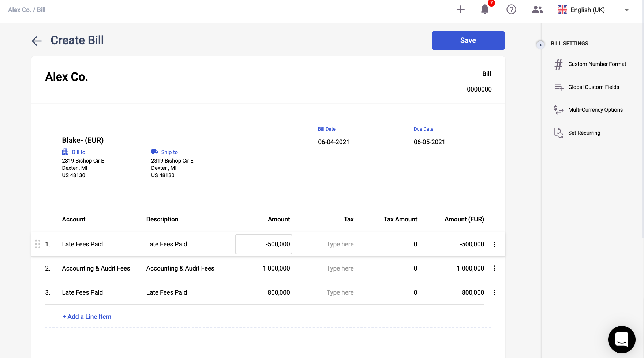The image size is (644, 358).
Task: Click the back arrow beside Create Bill
Action: (37, 41)
